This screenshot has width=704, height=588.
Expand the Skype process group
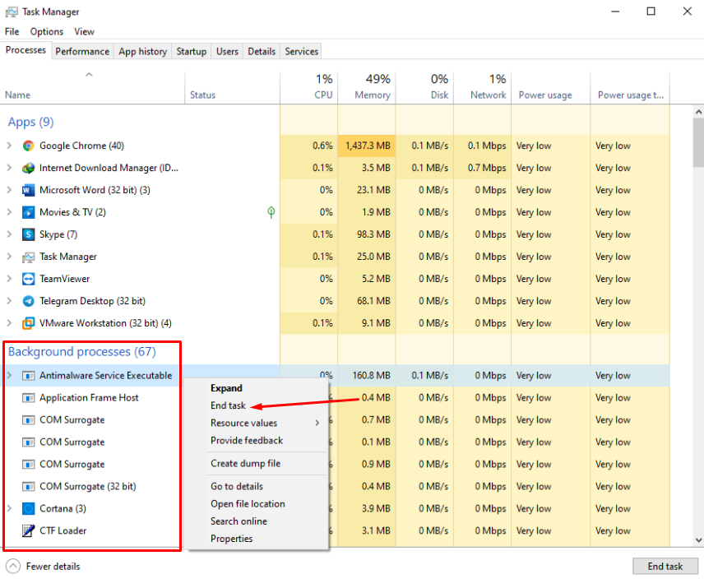[x=9, y=234]
